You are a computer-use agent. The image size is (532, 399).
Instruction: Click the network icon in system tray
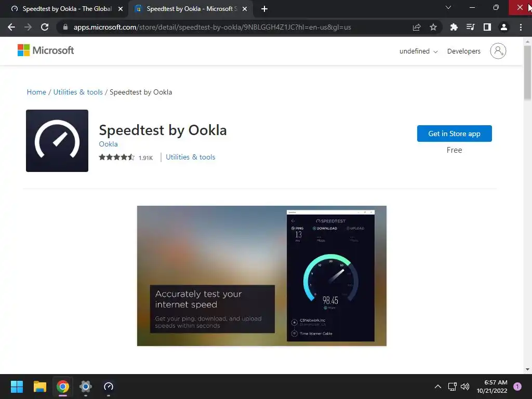point(453,387)
